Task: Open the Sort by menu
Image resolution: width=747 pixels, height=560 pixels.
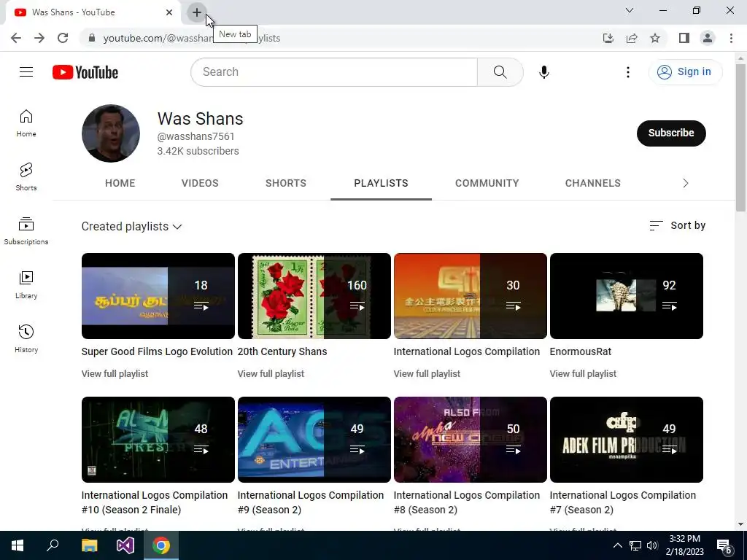Action: (x=678, y=226)
